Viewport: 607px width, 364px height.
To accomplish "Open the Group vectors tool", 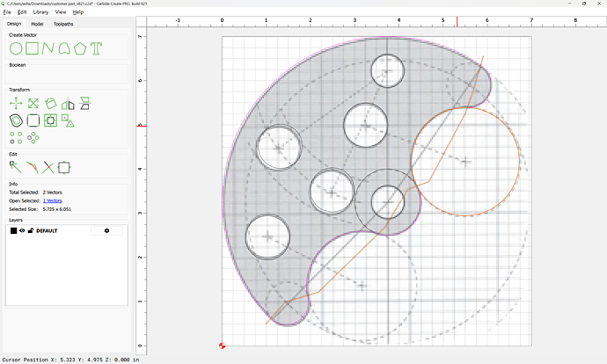I will (68, 120).
